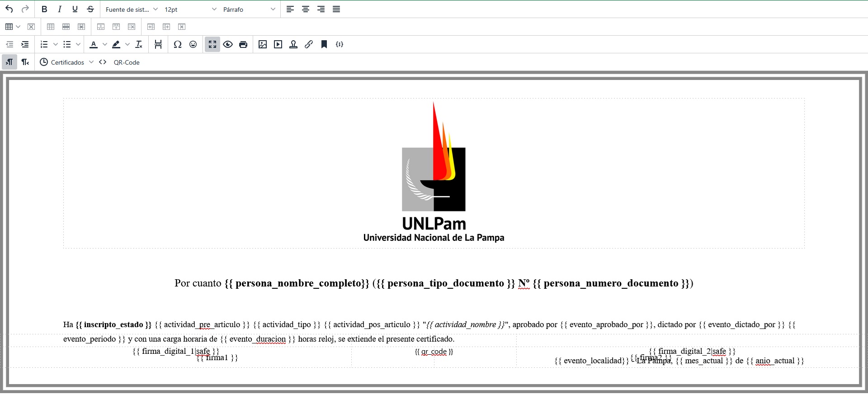Expand numbered list style options
868x399 pixels.
(x=56, y=44)
